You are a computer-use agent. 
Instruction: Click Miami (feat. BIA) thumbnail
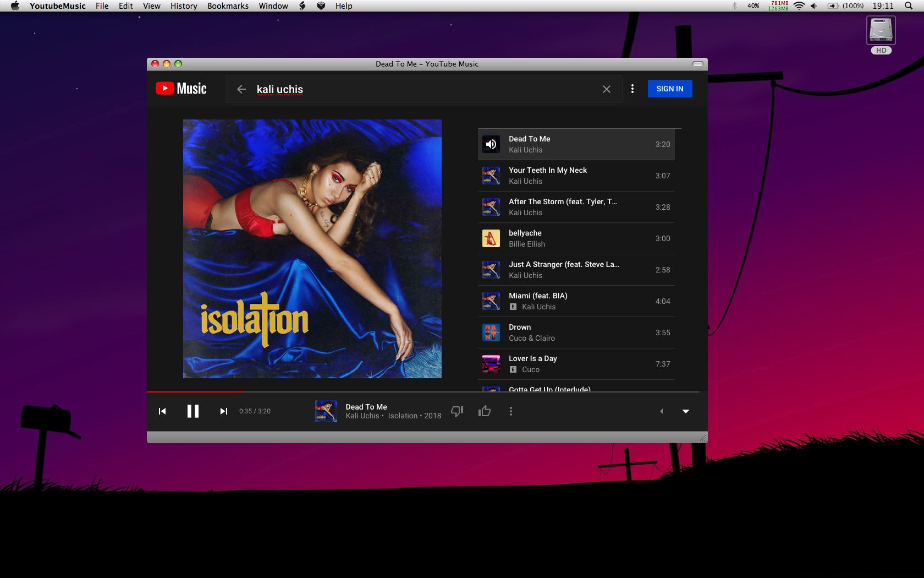pos(491,301)
